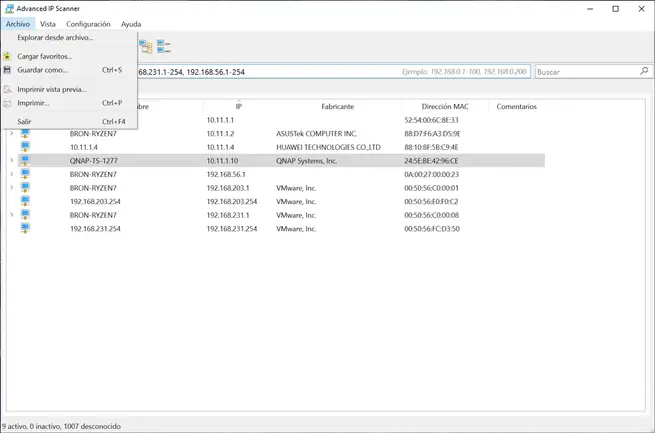Expand the QNAP-TS-1277 device row
Image resolution: width=655 pixels, height=433 pixels.
(x=11, y=160)
